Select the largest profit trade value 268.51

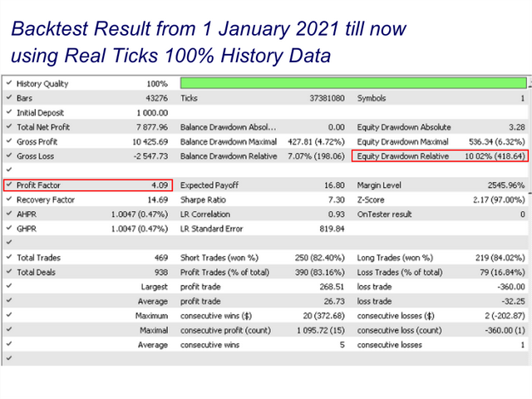point(332,287)
